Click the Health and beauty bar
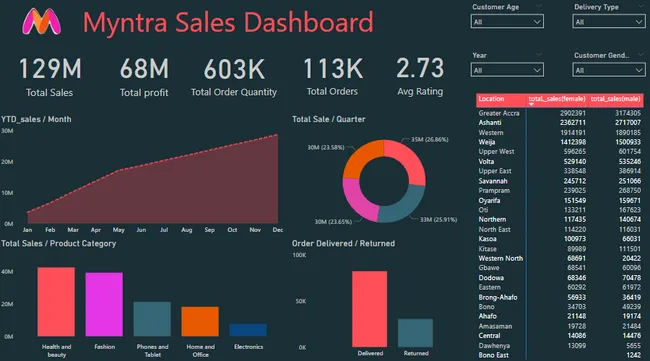 (x=56, y=302)
